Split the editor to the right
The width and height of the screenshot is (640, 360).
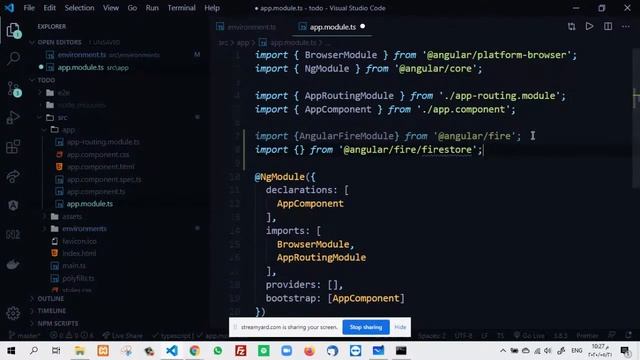608,27
